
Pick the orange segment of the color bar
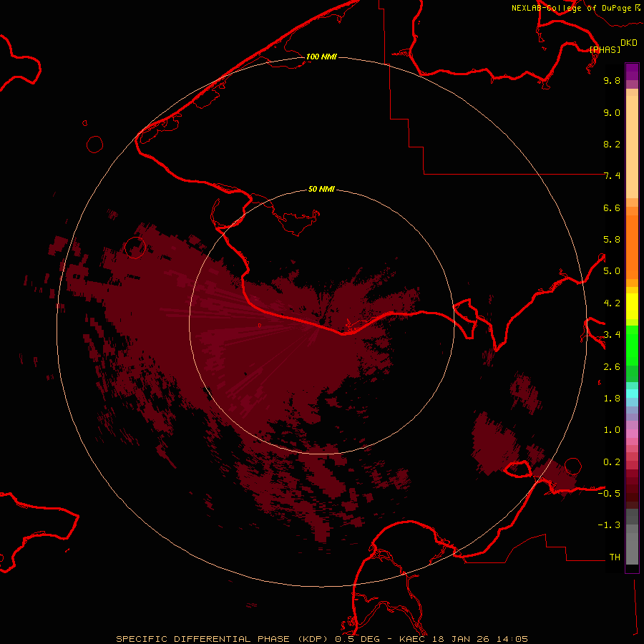(x=632, y=246)
